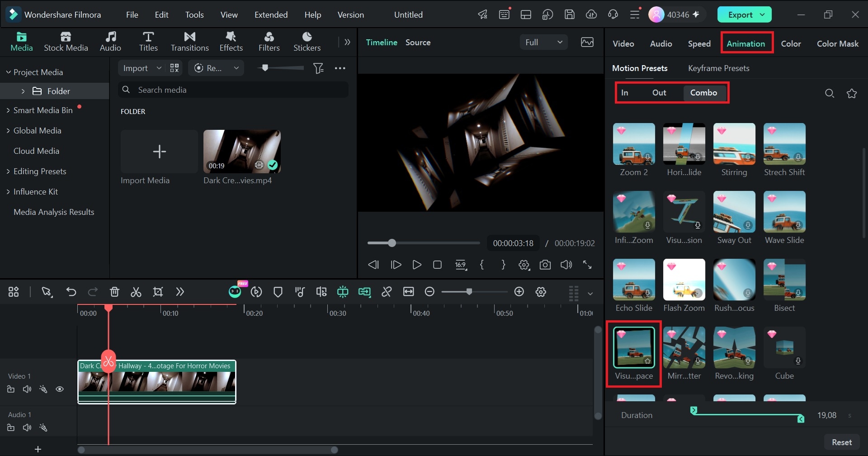The image size is (868, 456).
Task: Open the File menu
Action: [x=132, y=14]
